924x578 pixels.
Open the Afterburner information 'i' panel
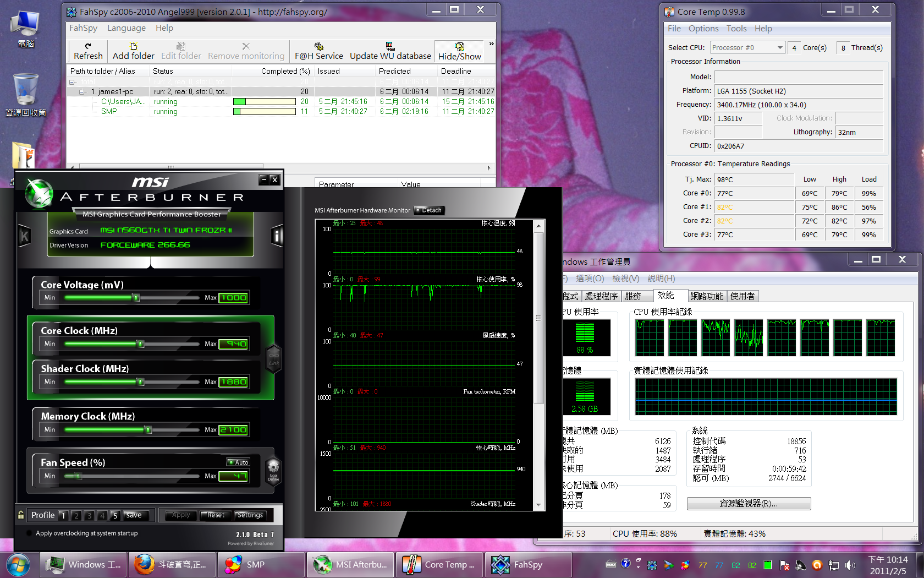277,236
